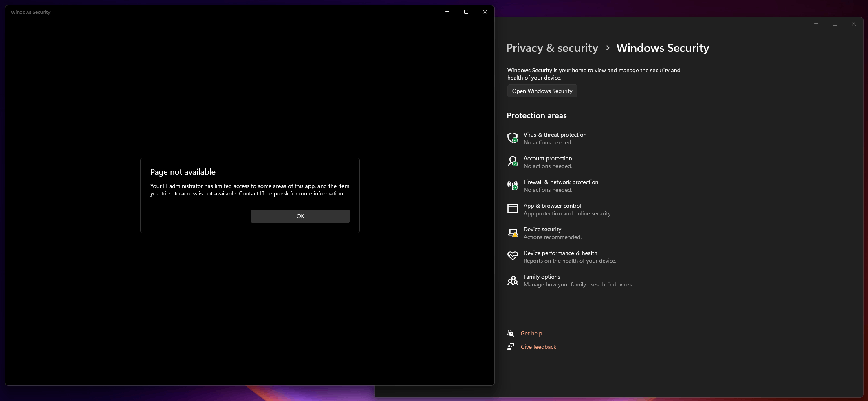This screenshot has width=868, height=401.
Task: Click the Windows Security title bar text
Action: point(31,12)
